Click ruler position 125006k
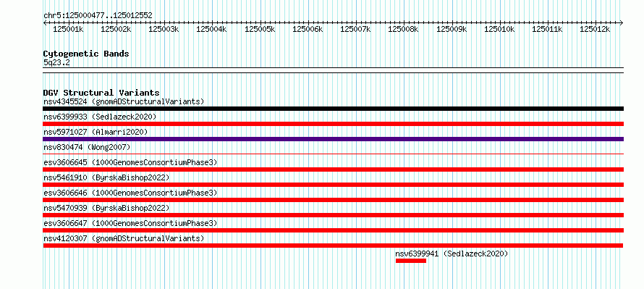Image resolution: width=644 pixels, height=289 pixels. click(x=308, y=29)
